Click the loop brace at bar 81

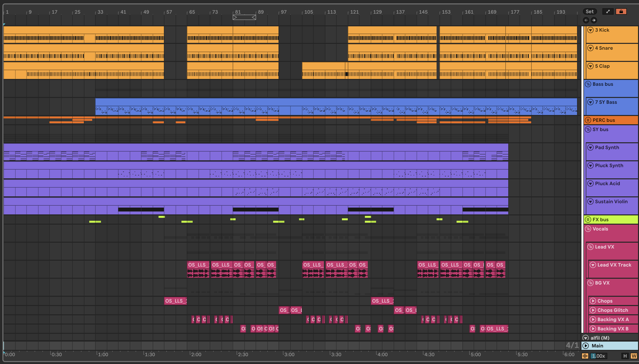click(244, 17)
